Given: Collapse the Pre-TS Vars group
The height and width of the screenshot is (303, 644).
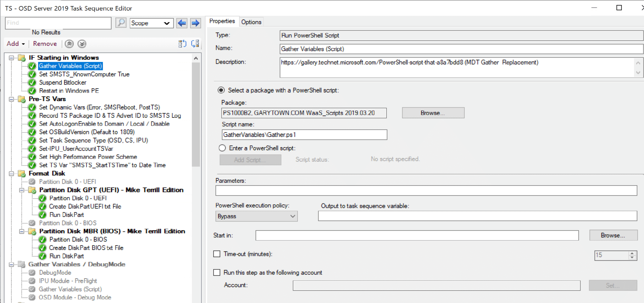Looking at the screenshot, I should point(11,99).
